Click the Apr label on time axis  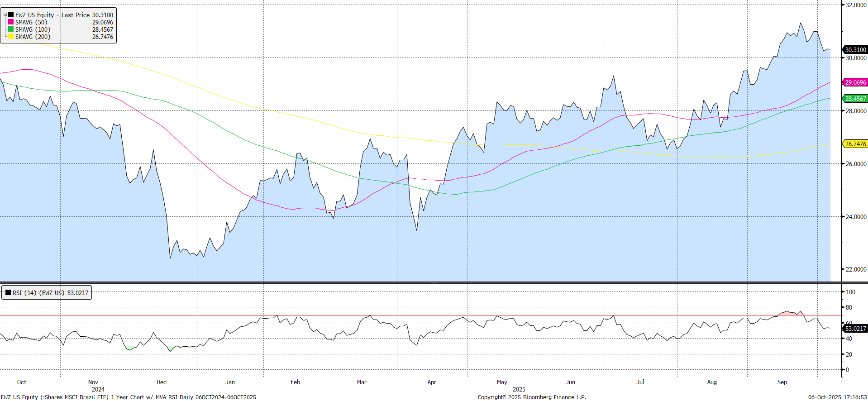(x=432, y=382)
